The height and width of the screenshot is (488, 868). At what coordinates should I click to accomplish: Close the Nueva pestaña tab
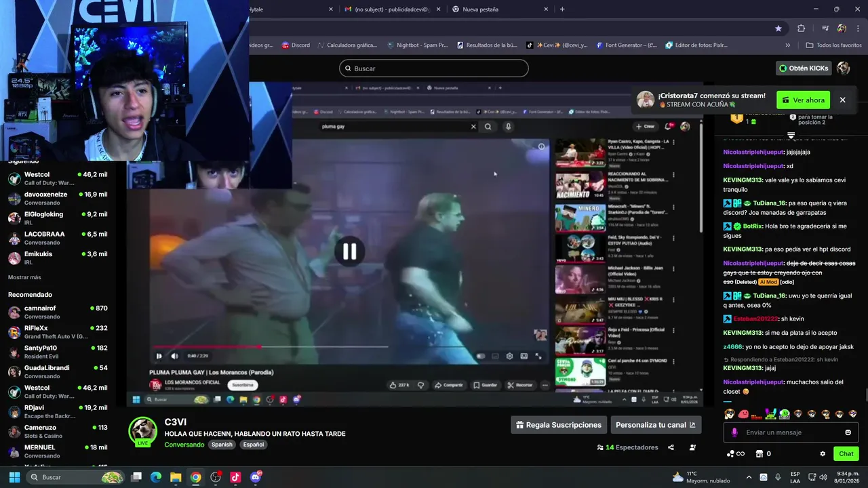tap(546, 9)
